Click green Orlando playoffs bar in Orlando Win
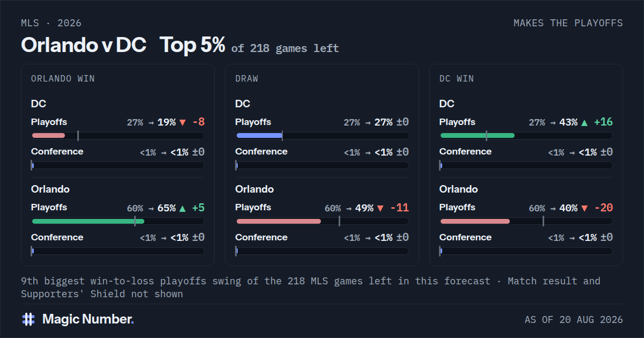Image resolution: width=644 pixels, height=338 pixels. pyautogui.click(x=88, y=221)
